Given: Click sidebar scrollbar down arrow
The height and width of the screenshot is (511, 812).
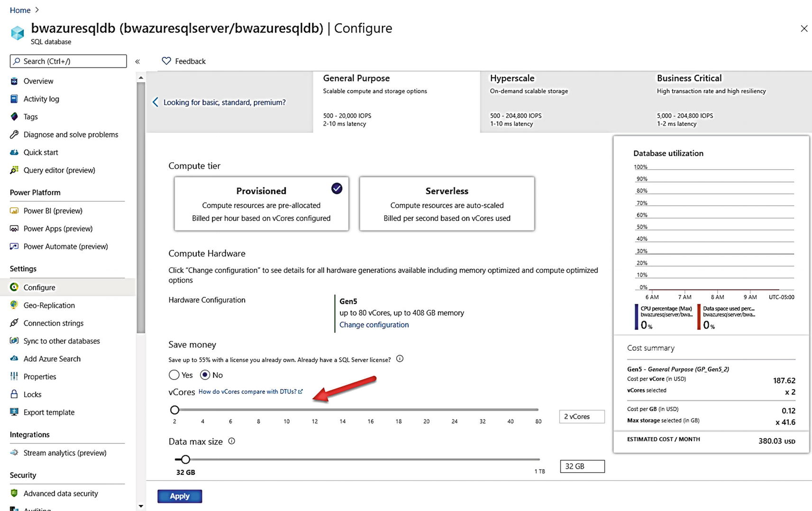Looking at the screenshot, I should click(x=141, y=506).
